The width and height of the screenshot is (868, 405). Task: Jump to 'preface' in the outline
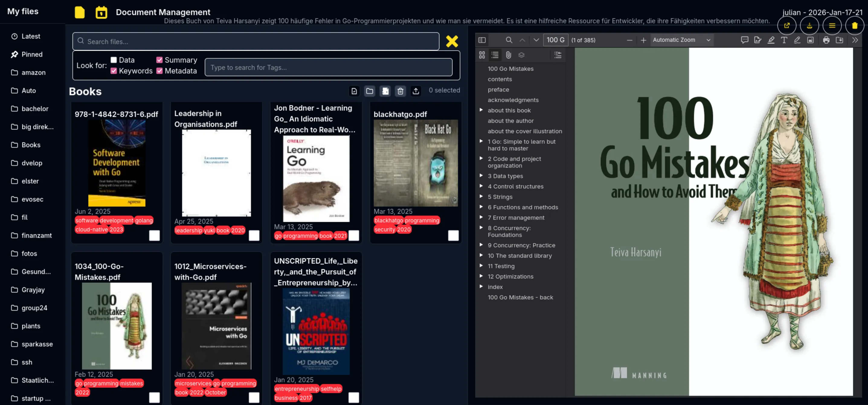(498, 90)
